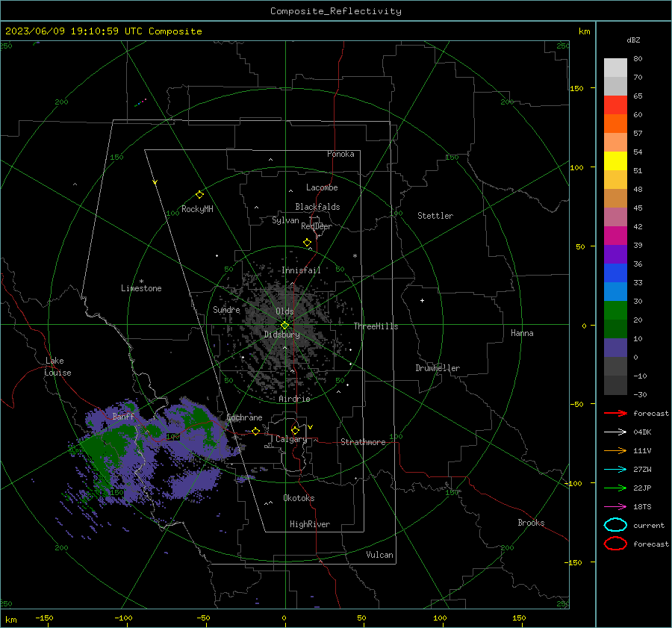The image size is (672, 628).
Task: Click the cyan 27ZW arrow icon
Action: tap(615, 470)
